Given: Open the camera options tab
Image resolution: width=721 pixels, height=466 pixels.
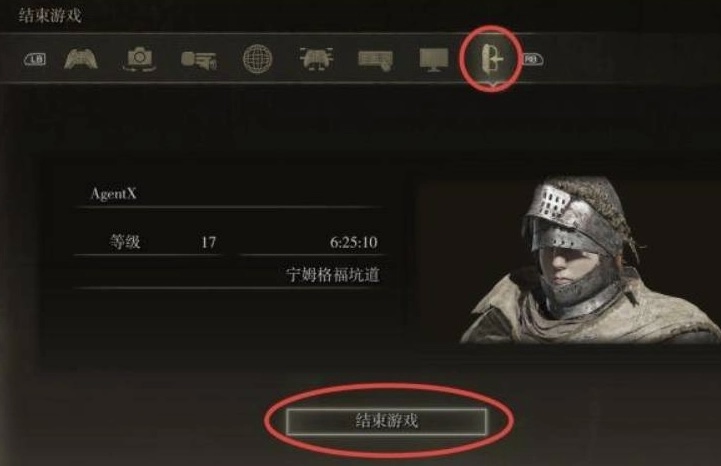Looking at the screenshot, I should [x=139, y=59].
